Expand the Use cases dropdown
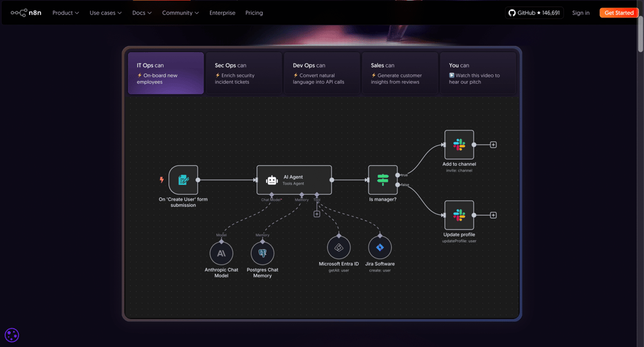 click(x=106, y=13)
